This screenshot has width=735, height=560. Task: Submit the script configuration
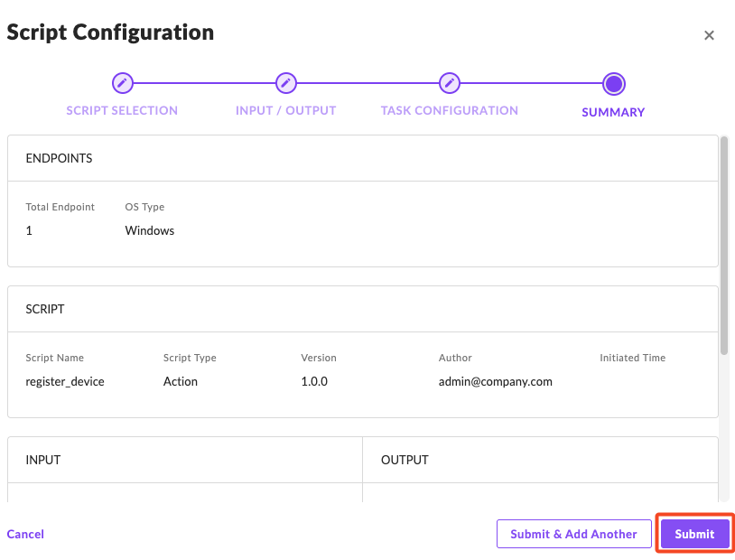coord(694,534)
